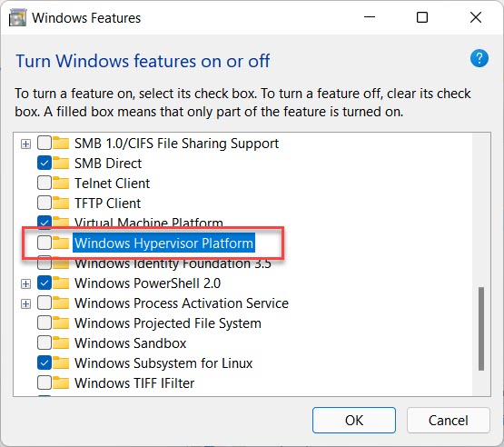Click the TFTP Client folder icon
The image size is (504, 447).
[61, 203]
